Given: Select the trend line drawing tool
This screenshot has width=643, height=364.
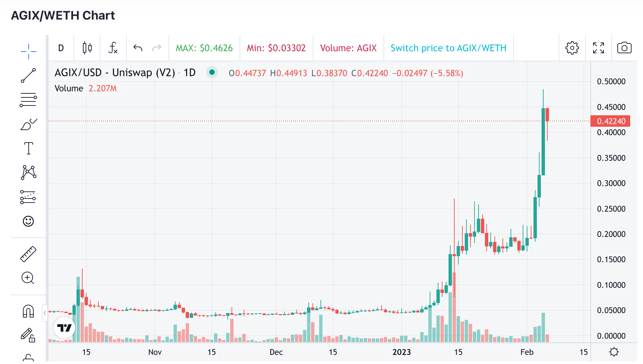Looking at the screenshot, I should pos(28,75).
